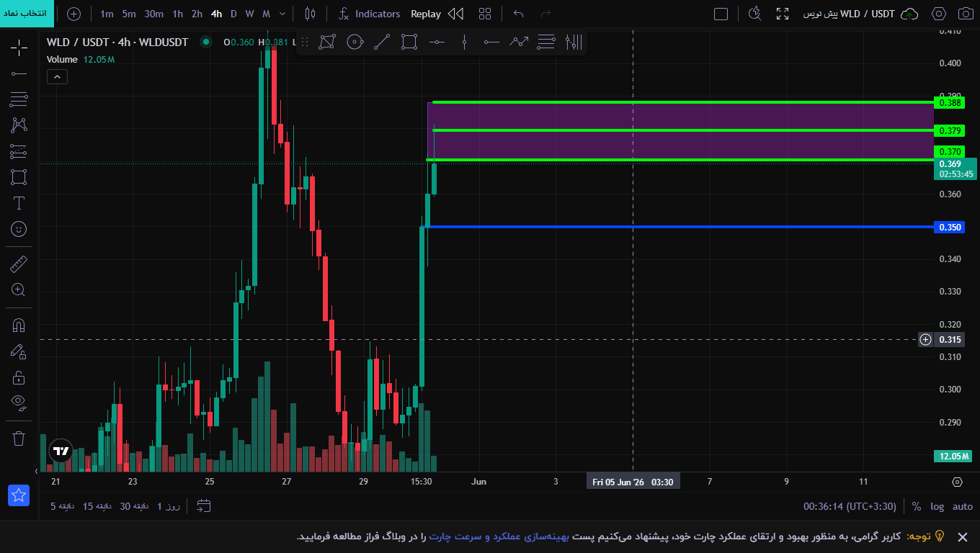The height and width of the screenshot is (553, 980).
Task: Open the WLD / USDT draft layout name menu
Action: click(849, 14)
